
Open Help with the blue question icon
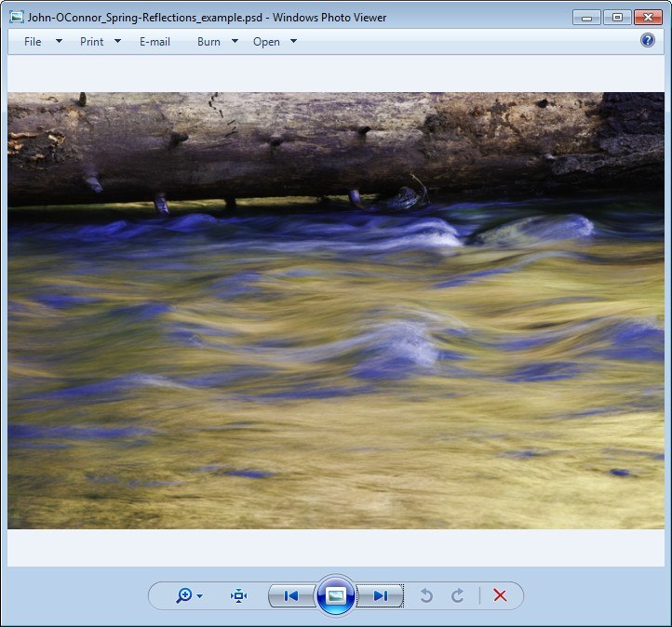point(648,40)
